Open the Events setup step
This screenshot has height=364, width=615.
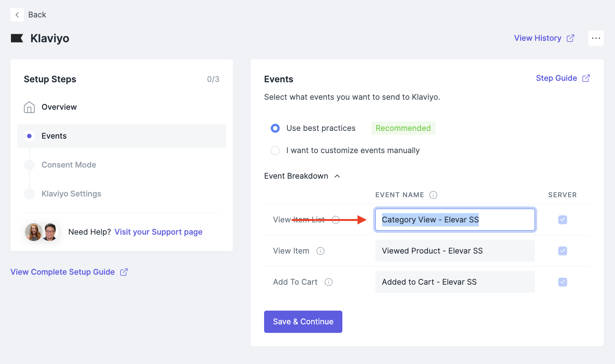click(54, 136)
